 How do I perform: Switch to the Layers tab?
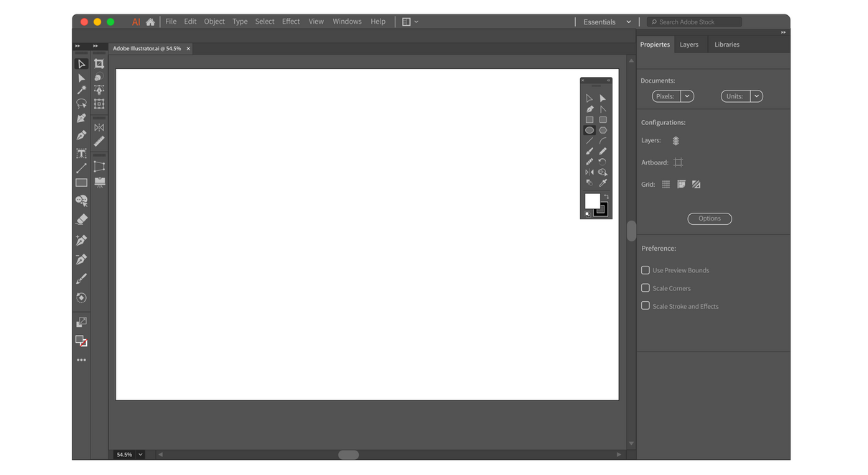[689, 45]
